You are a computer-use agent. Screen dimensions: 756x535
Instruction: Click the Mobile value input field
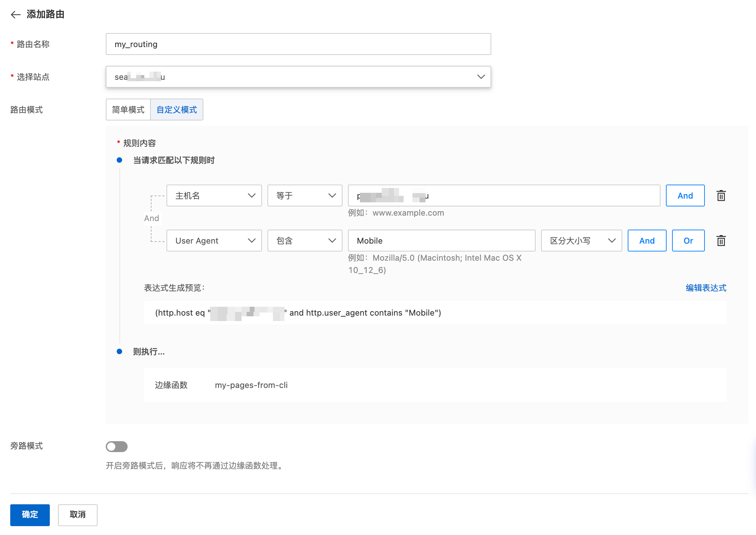[441, 241]
